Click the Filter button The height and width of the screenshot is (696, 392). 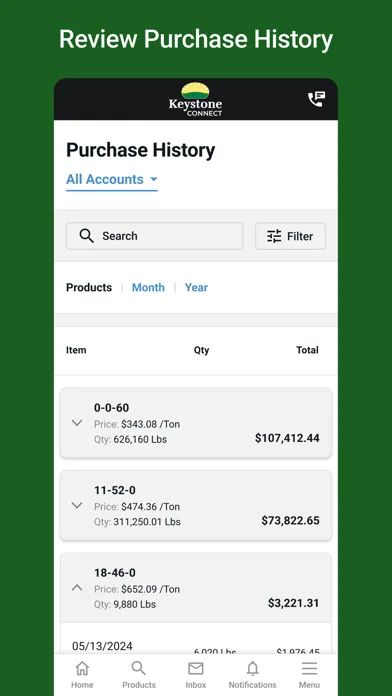coord(290,236)
